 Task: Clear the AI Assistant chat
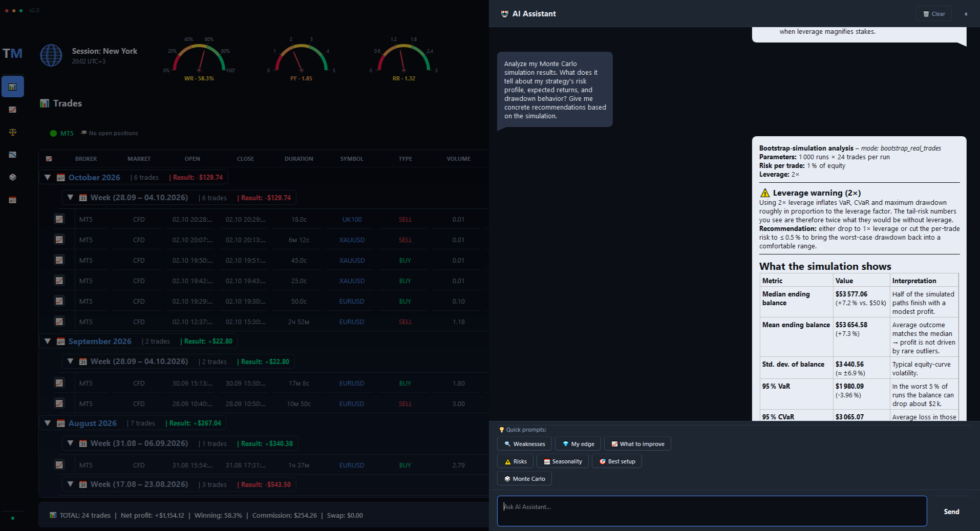(934, 14)
